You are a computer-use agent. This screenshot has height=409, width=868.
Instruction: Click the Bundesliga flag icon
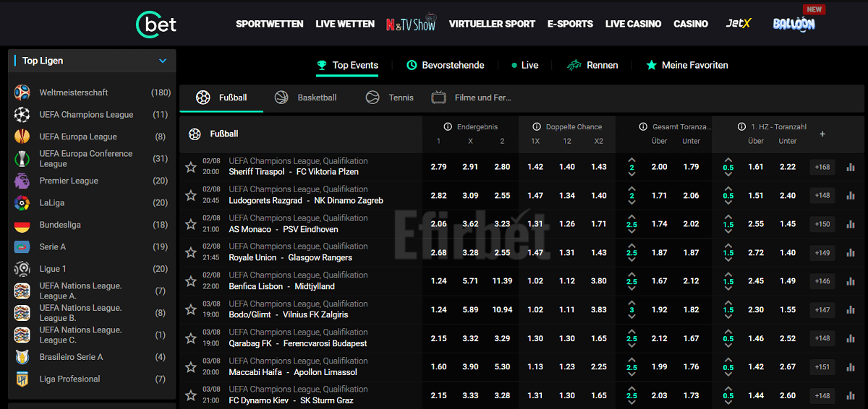pos(22,225)
